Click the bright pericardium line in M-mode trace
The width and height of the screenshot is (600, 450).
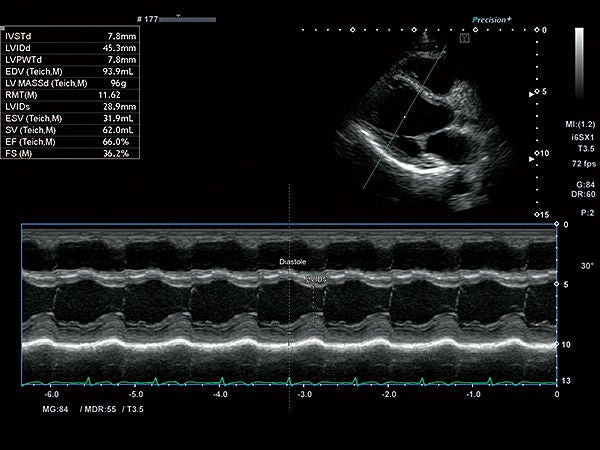tap(289, 343)
